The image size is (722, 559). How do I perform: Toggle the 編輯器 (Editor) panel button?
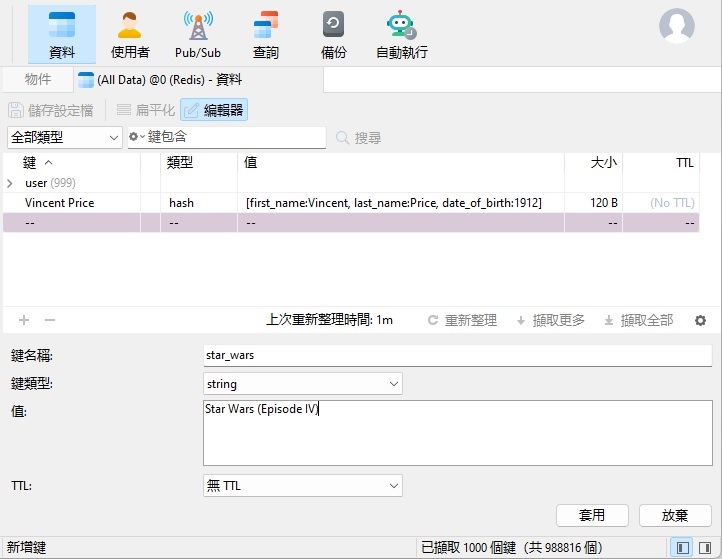click(x=214, y=110)
